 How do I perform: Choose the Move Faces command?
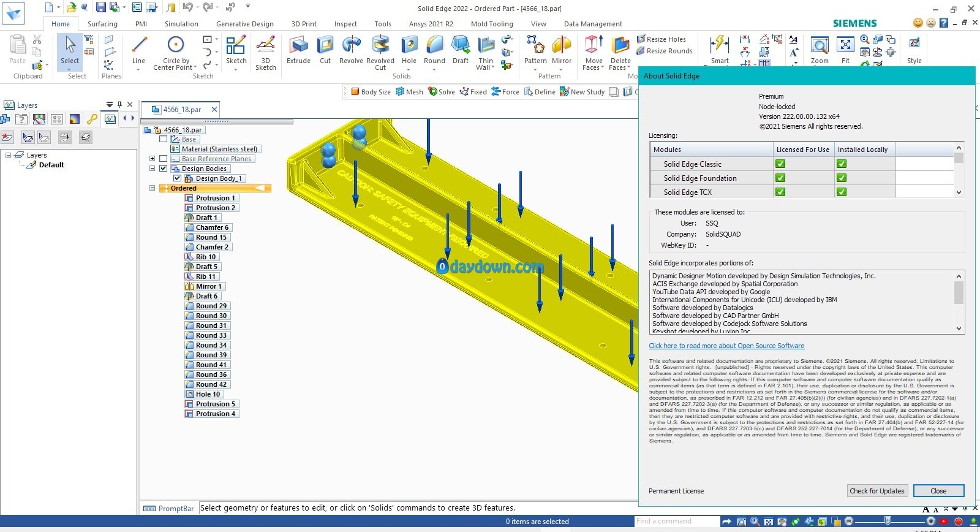594,53
